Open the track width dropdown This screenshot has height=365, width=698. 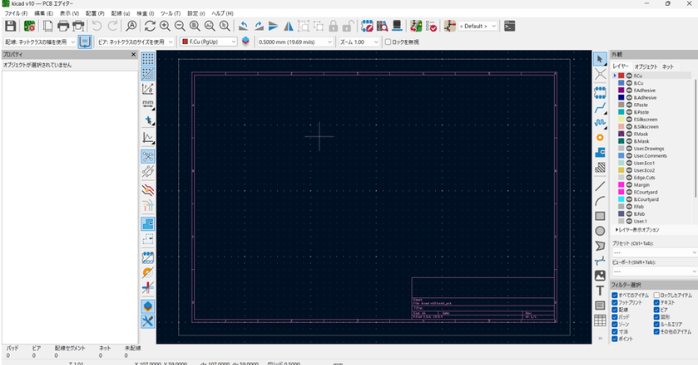(40, 42)
